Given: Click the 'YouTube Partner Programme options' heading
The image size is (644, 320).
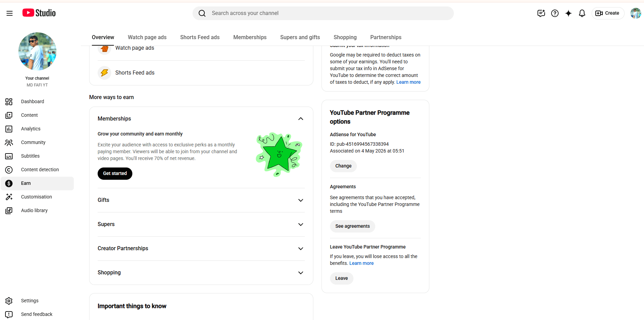Looking at the screenshot, I should point(370,117).
